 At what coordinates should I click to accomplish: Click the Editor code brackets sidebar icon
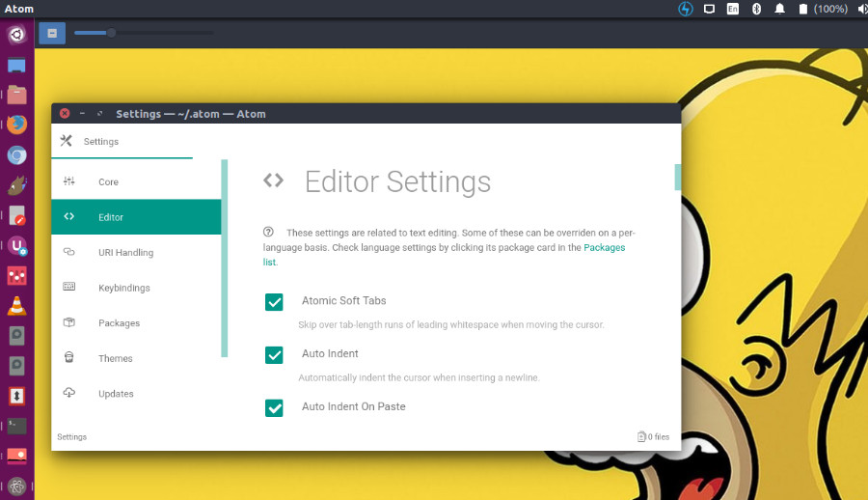(x=69, y=217)
